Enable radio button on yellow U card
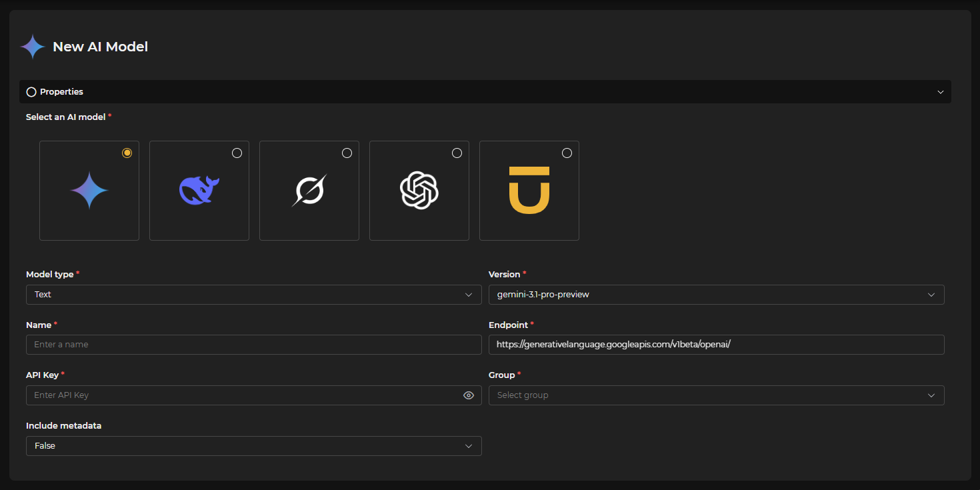Screen dimensions: 980x490 click(x=567, y=153)
